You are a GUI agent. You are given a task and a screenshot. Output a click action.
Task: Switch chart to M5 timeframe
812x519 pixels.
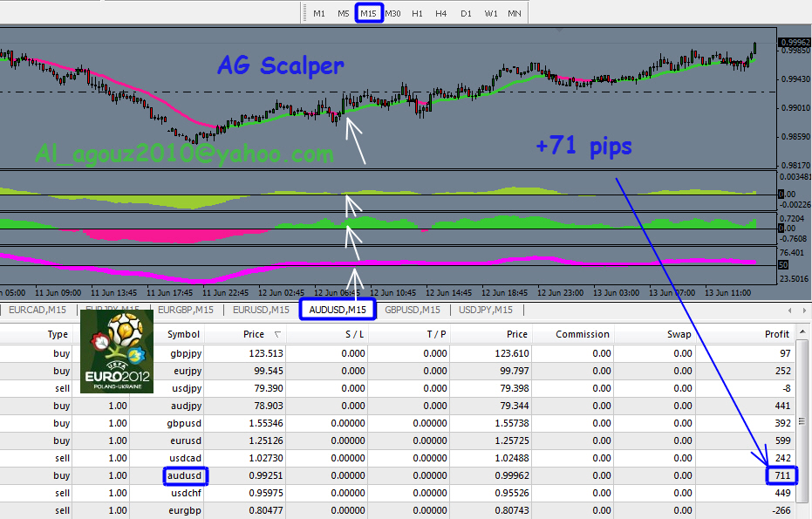(x=344, y=13)
